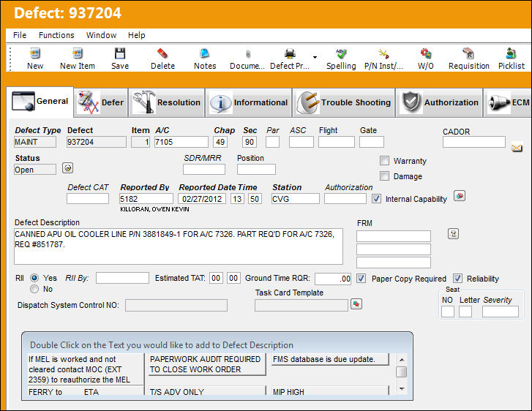Image resolution: width=532 pixels, height=411 pixels.
Task: Click the Ground Time RQR field
Action: 333,279
